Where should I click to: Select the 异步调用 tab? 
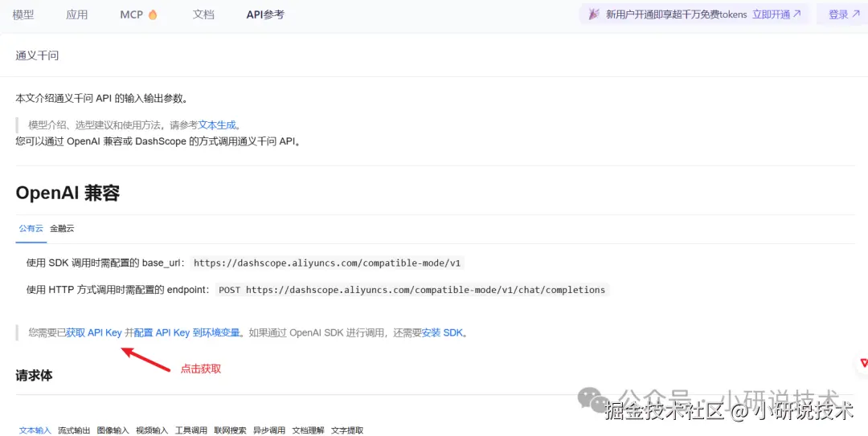tap(269, 430)
